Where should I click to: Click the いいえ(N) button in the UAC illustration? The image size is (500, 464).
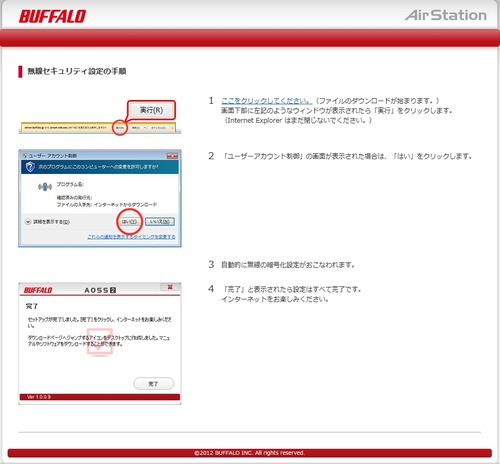160,222
